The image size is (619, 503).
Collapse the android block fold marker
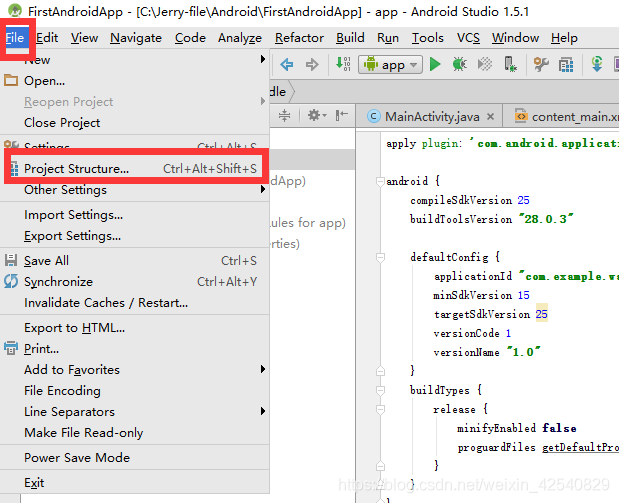[x=380, y=182]
